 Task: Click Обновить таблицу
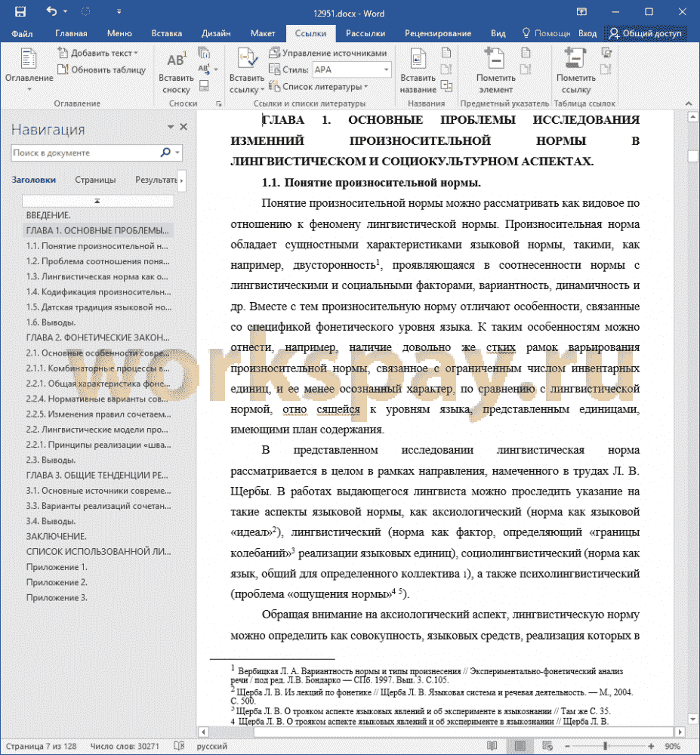point(102,69)
